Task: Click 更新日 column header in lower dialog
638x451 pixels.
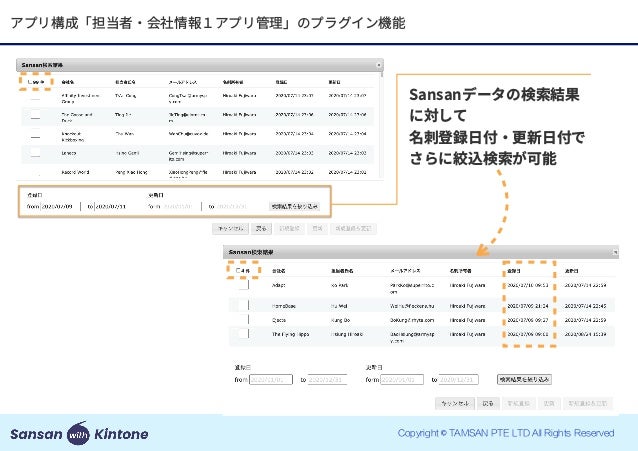Action: pyautogui.click(x=571, y=270)
